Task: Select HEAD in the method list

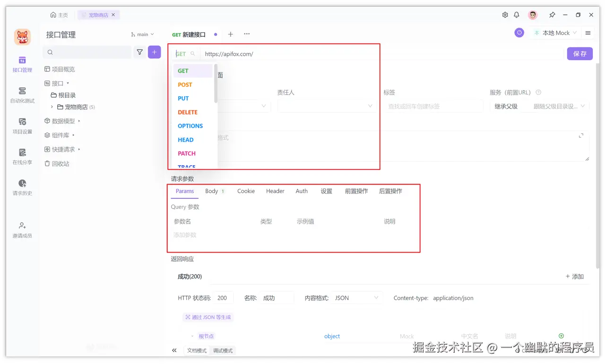Action: pos(193,140)
